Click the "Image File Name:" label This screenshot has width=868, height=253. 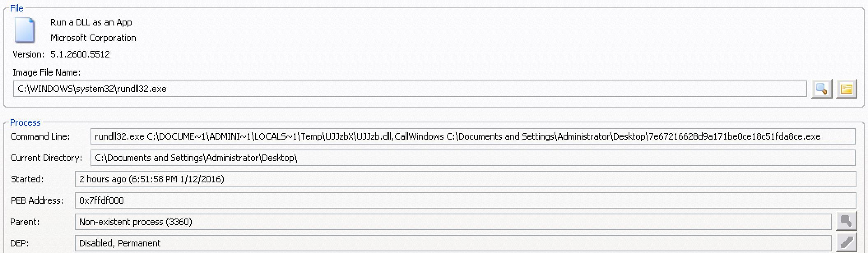coord(46,72)
